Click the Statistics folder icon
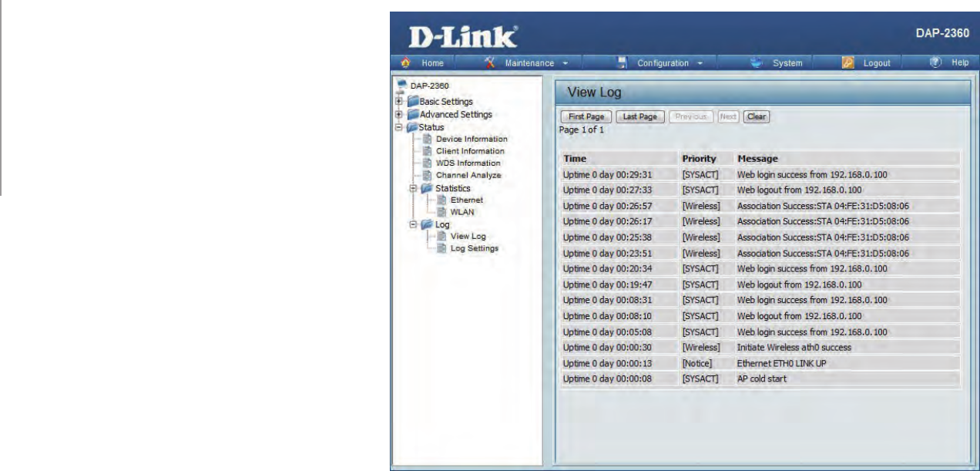The image size is (980, 471). [x=426, y=187]
